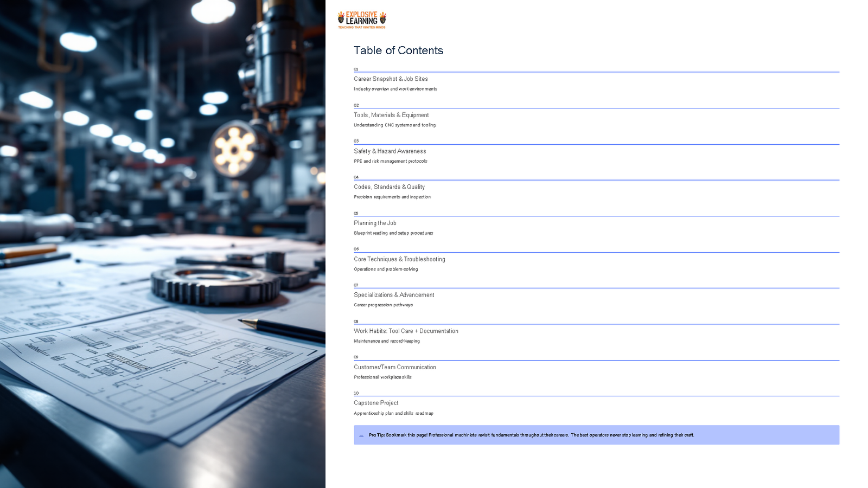Screen dimensions: 868x488
Task: Click the number 10 section marker
Action: click(x=356, y=393)
